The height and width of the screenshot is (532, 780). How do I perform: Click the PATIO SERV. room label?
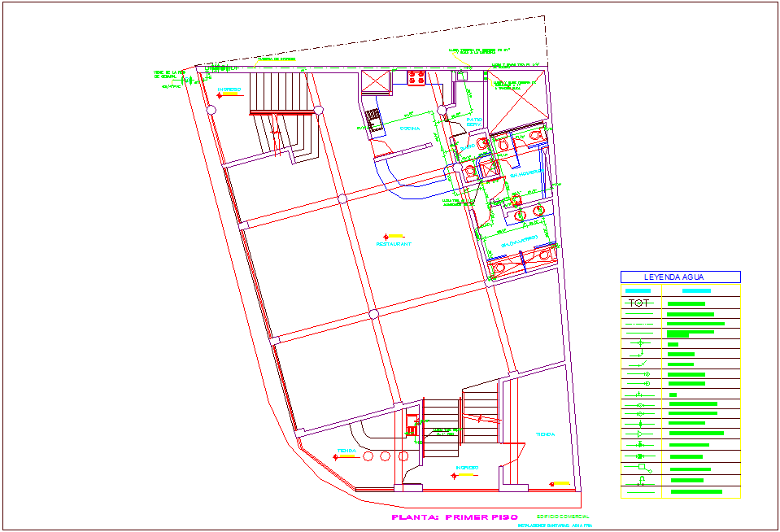pos(475,122)
